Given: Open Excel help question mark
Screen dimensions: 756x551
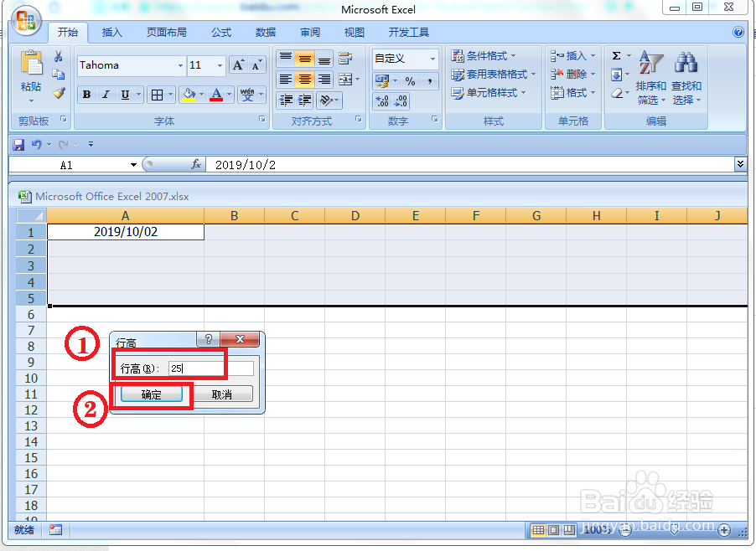Looking at the screenshot, I should [x=738, y=32].
